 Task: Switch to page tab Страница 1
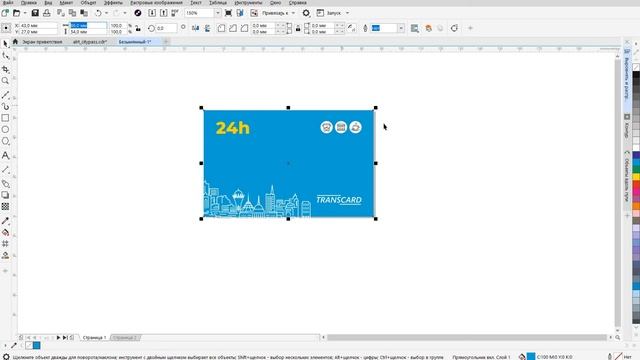(x=94, y=338)
